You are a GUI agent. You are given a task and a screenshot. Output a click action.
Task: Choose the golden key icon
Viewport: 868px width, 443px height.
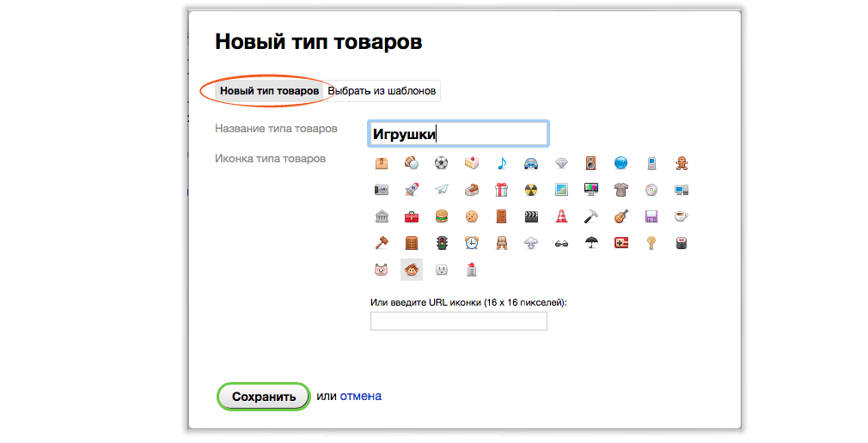[651, 243]
